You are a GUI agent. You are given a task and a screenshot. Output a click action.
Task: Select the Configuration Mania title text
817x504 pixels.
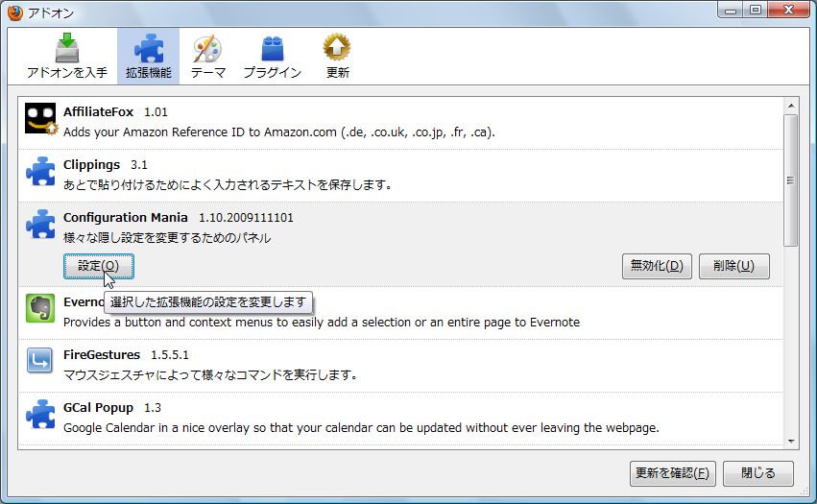126,217
